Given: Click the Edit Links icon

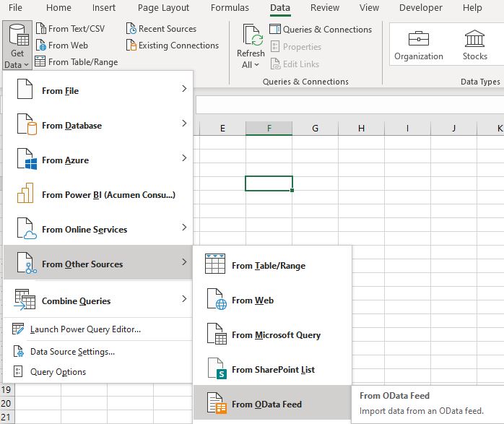Looking at the screenshot, I should (275, 64).
